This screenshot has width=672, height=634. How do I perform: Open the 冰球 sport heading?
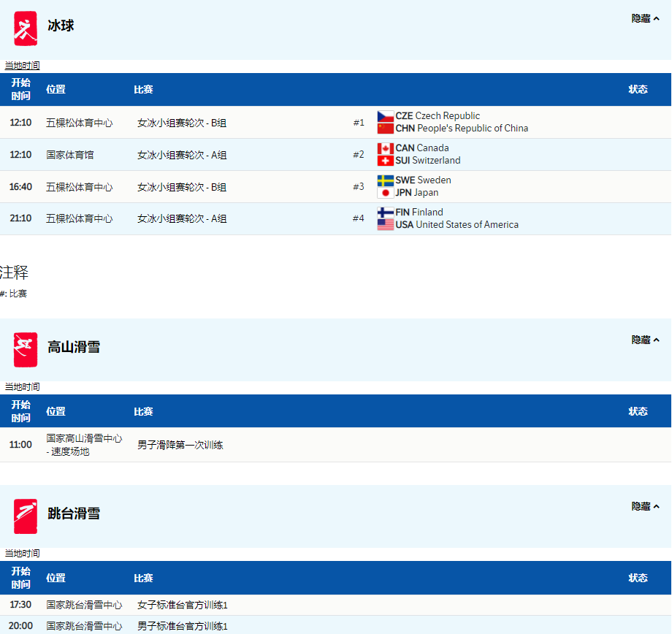point(61,26)
